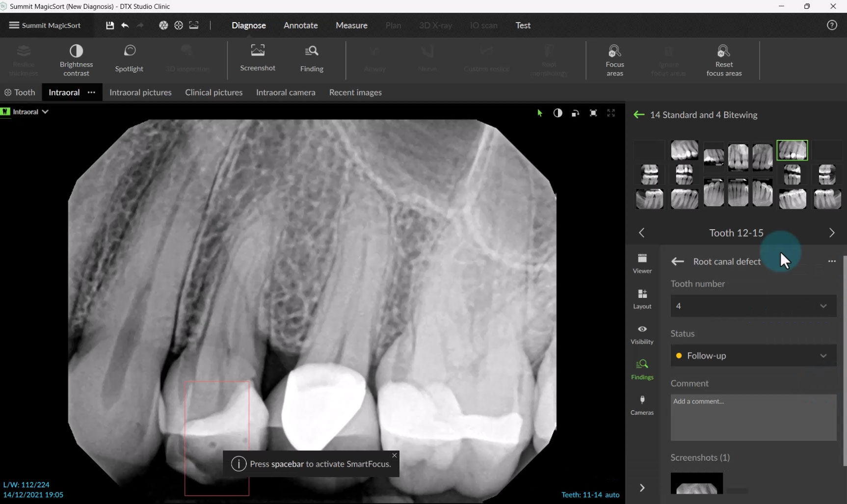Viewport: 847px width, 504px height.
Task: Add a Finding from the ribbon
Action: pos(312,59)
